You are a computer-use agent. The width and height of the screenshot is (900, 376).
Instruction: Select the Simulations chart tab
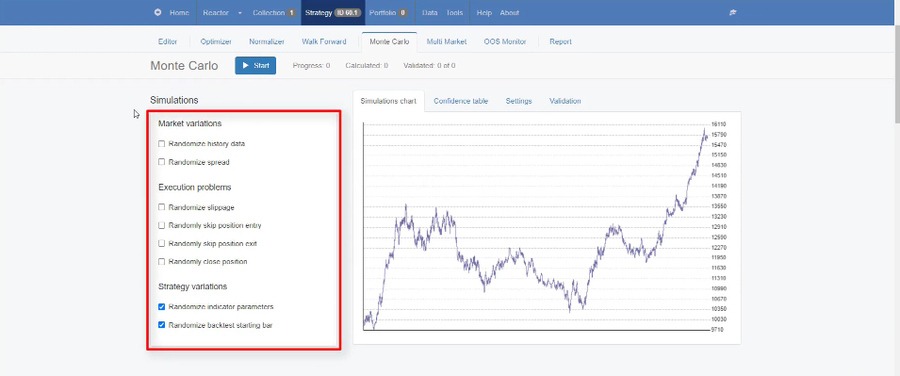[x=388, y=101]
